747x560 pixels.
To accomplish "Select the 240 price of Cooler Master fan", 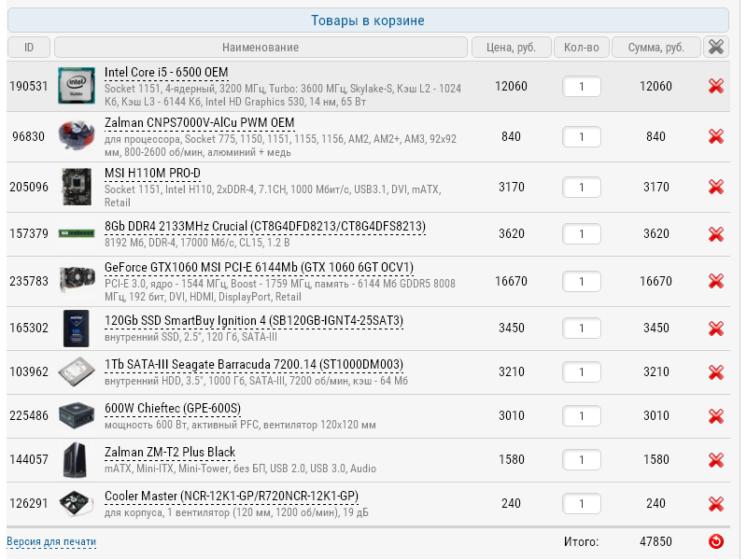I will (511, 503).
